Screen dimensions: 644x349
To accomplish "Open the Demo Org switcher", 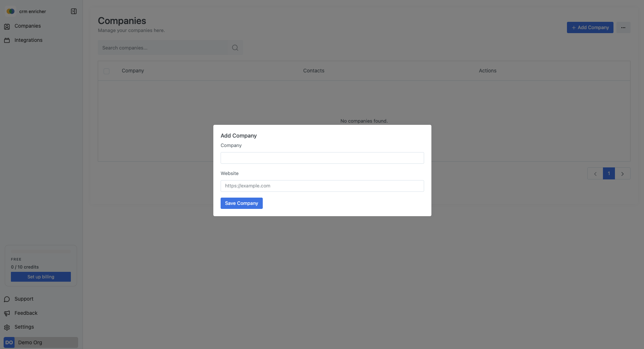I will click(x=41, y=342).
